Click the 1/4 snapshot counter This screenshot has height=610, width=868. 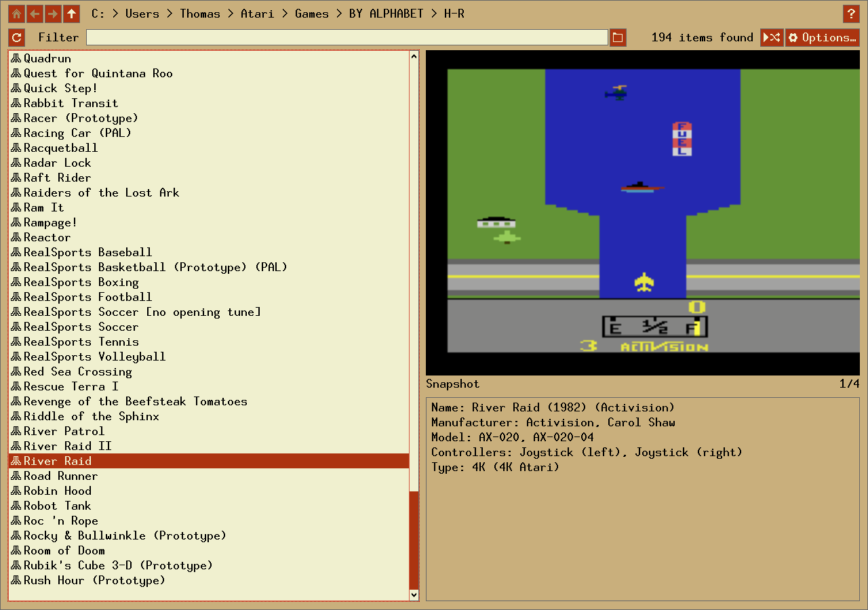click(850, 384)
